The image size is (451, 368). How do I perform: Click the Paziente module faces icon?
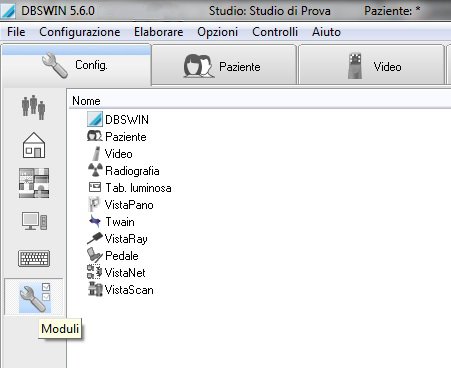94,136
